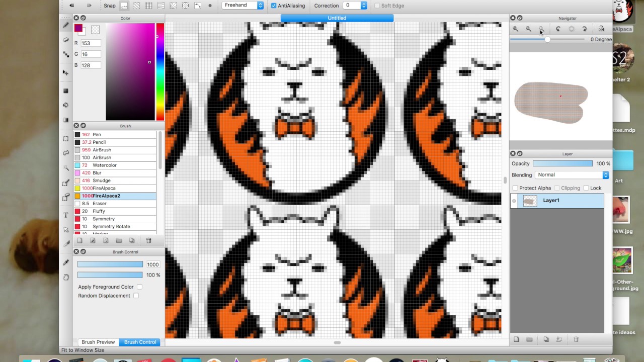Click the foreground color swatch

coord(78,28)
